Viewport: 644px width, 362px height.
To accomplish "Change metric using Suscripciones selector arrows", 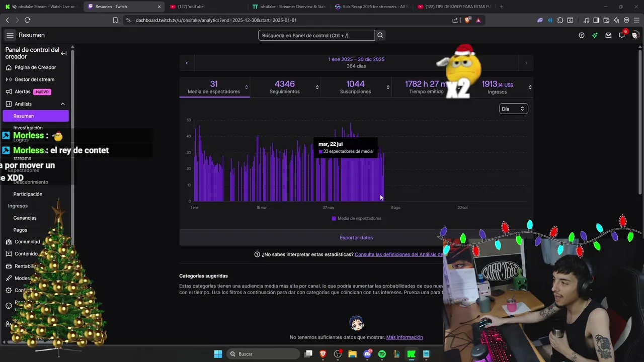I will tap(388, 87).
